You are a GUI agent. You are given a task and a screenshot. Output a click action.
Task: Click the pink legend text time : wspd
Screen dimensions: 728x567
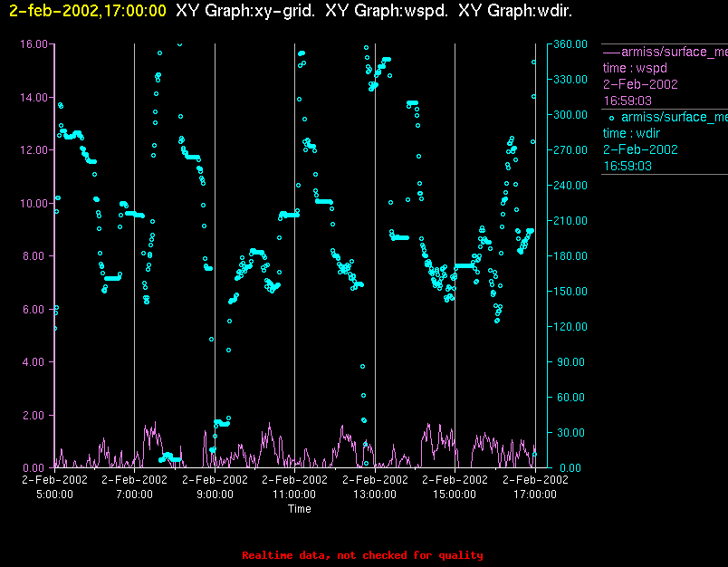tap(635, 68)
